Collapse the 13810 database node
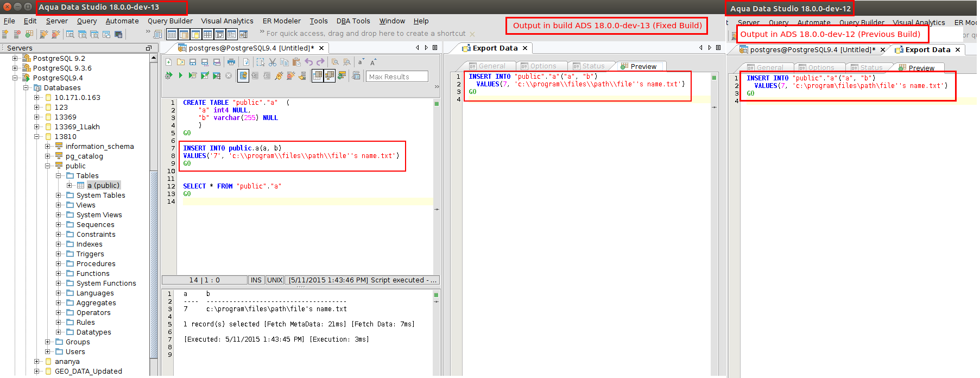 [36, 136]
